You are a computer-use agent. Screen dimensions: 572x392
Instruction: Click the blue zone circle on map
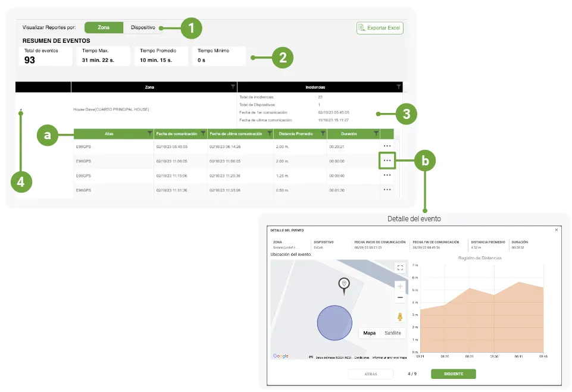point(335,323)
